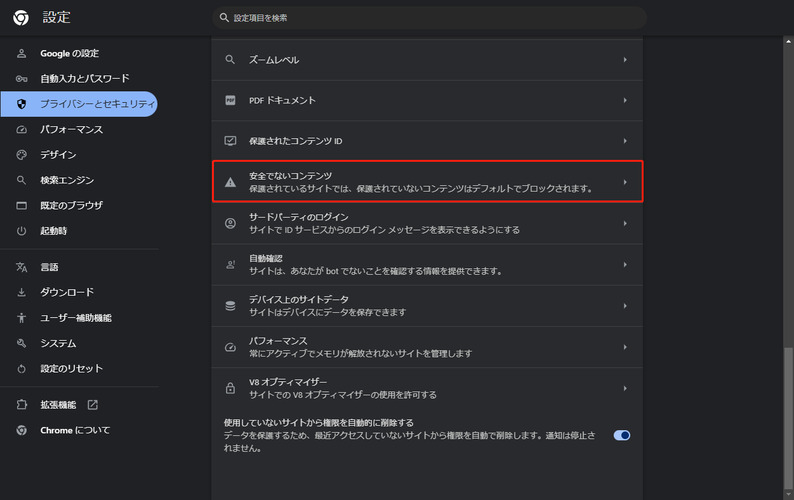Expand the PDF ドキュメント row arrow
This screenshot has height=500, width=794.
[625, 100]
